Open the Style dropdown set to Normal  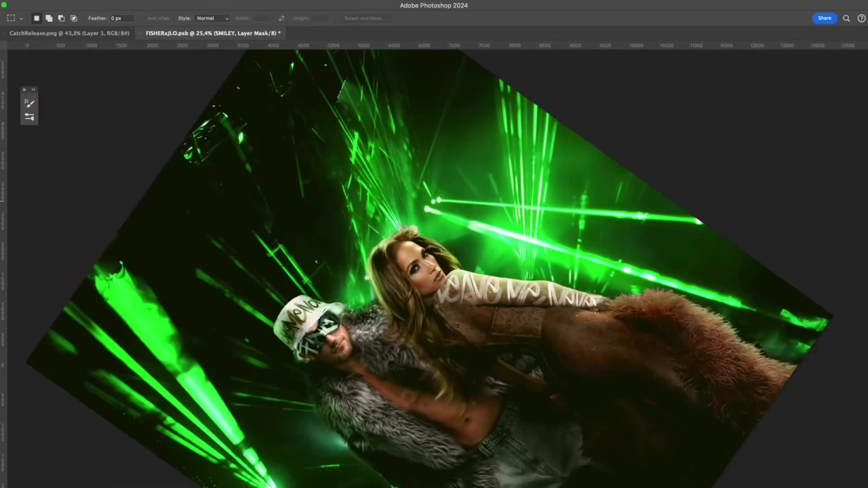point(212,18)
